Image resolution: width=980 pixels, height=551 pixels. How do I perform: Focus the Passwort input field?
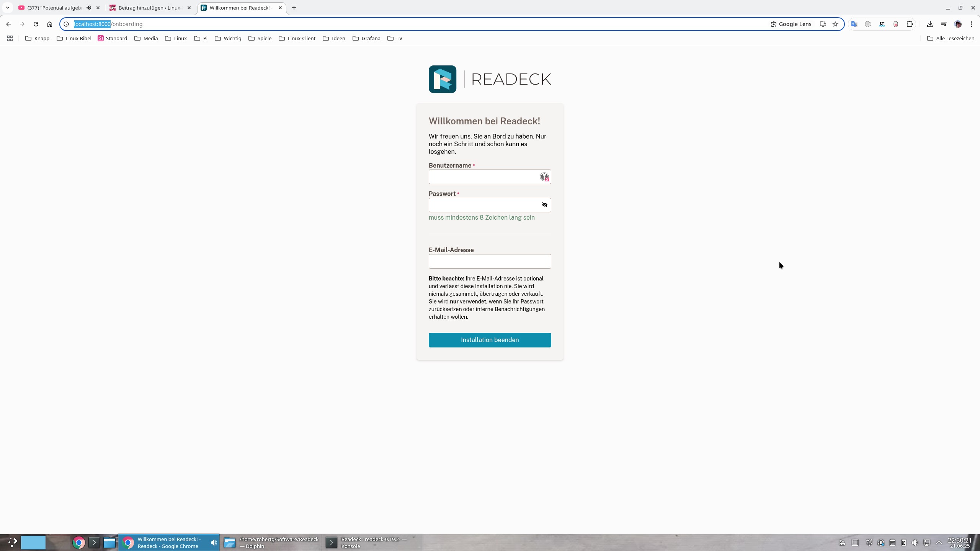click(x=490, y=205)
